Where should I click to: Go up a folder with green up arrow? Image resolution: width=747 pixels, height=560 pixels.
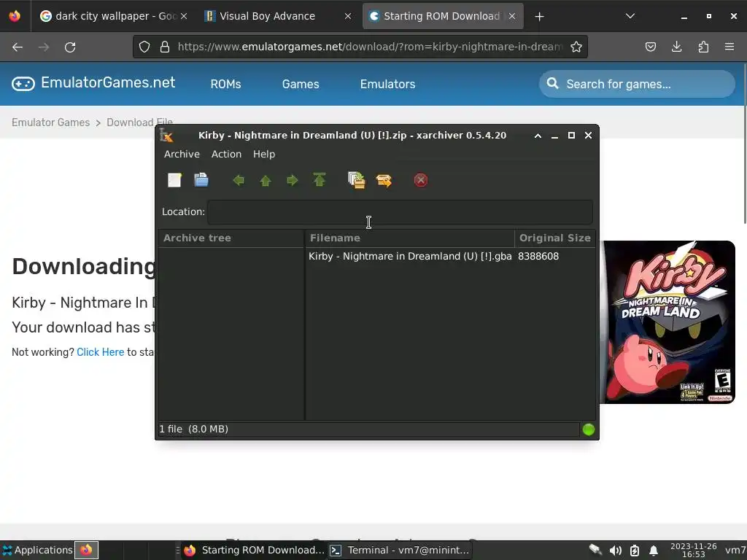click(x=266, y=181)
